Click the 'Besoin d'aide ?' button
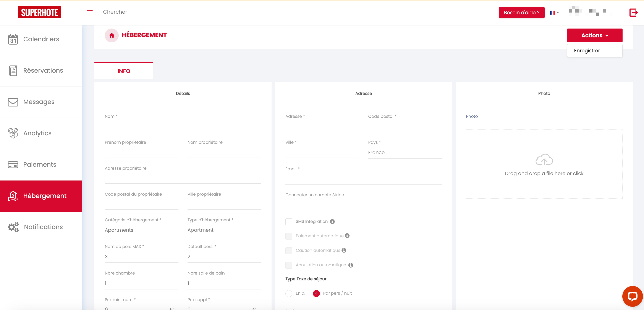 pyautogui.click(x=521, y=13)
